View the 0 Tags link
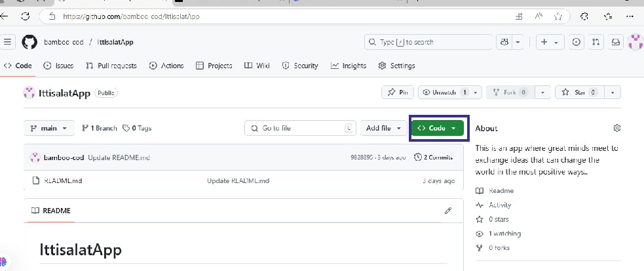This screenshot has width=644, height=271. click(137, 129)
